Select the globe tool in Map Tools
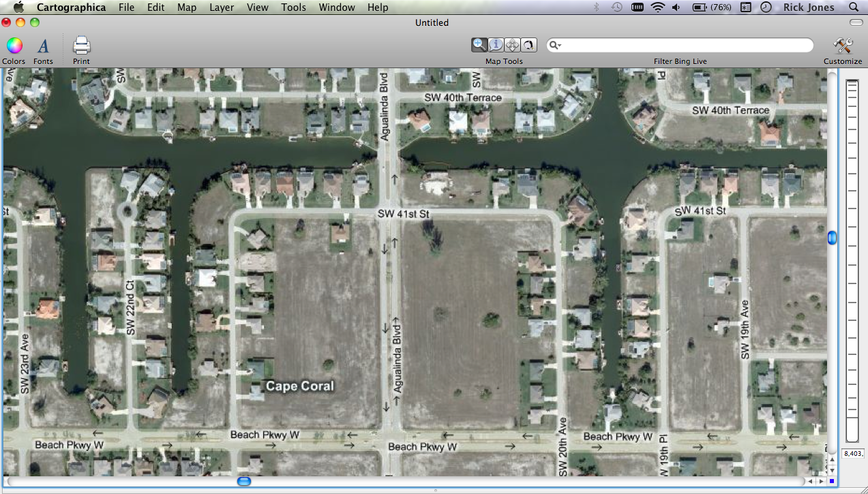Screen dimensions: 868x494 coord(528,44)
